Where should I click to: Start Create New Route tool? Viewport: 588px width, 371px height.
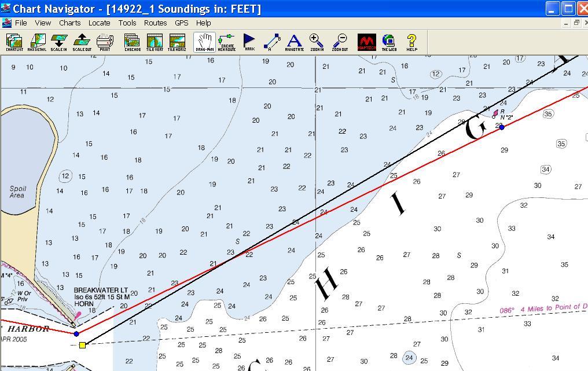pyautogui.click(x=227, y=42)
